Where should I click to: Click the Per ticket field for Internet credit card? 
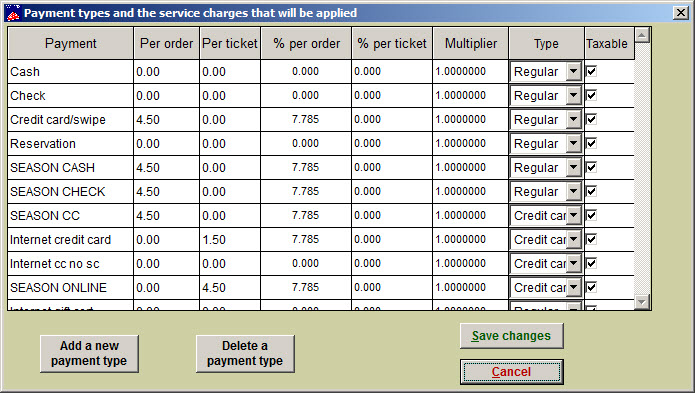click(230, 239)
